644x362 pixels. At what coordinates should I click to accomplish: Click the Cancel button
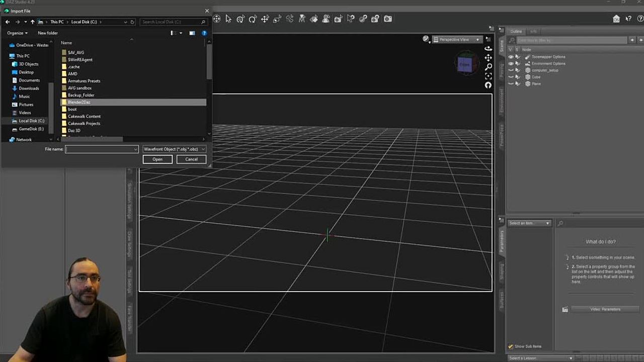point(191,159)
